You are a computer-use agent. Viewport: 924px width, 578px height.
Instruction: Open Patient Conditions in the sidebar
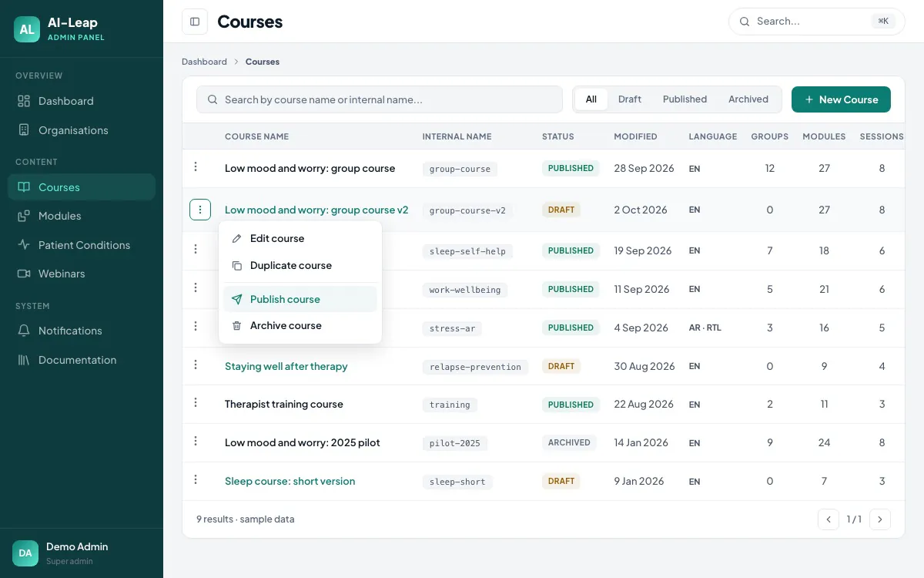(x=82, y=245)
